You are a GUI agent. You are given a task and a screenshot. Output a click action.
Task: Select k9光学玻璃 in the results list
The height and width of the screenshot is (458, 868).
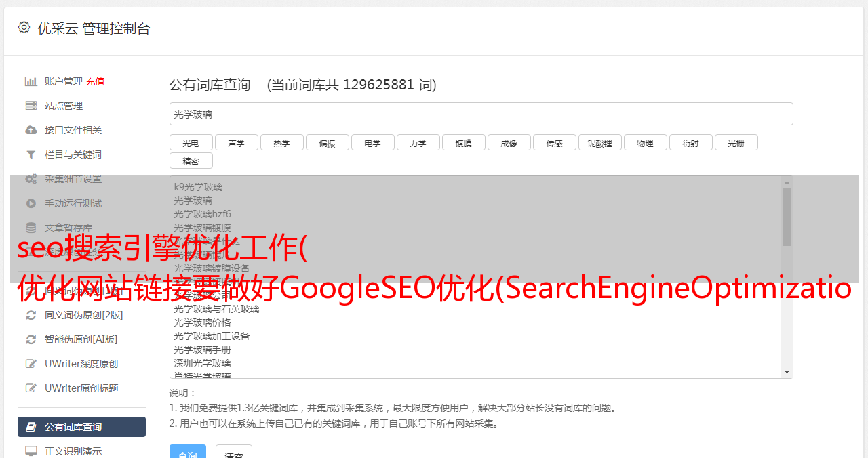[198, 187]
